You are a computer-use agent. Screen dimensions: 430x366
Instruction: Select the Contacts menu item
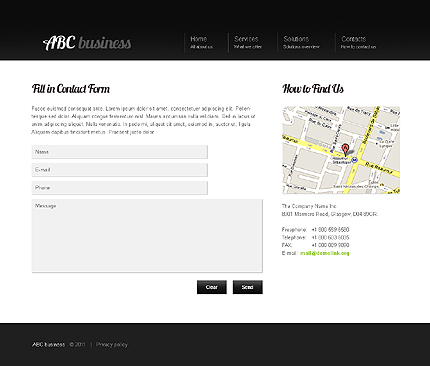click(358, 42)
